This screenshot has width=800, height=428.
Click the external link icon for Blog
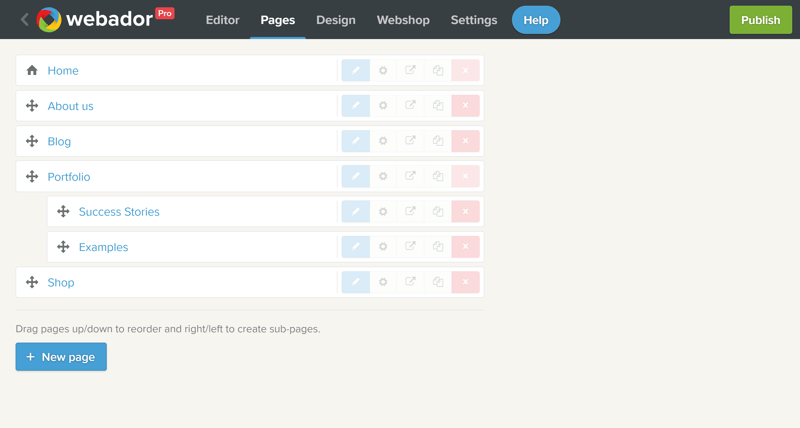click(x=410, y=141)
